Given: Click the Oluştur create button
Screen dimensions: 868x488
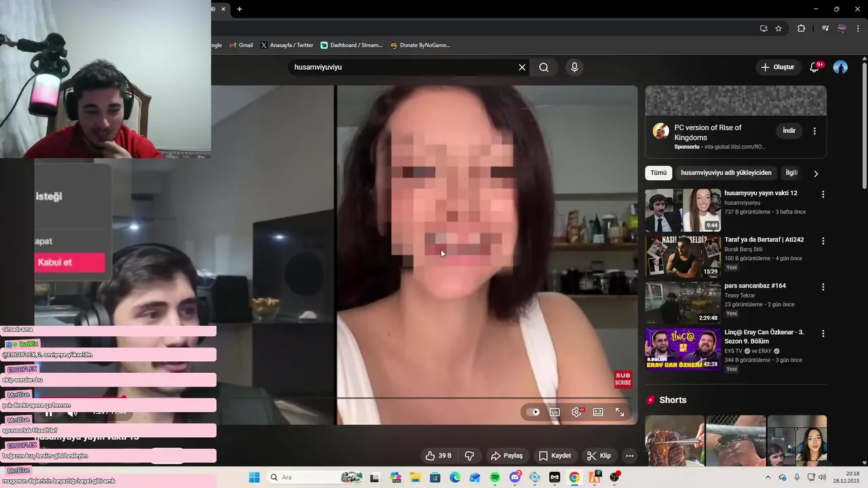Looking at the screenshot, I should 777,67.
